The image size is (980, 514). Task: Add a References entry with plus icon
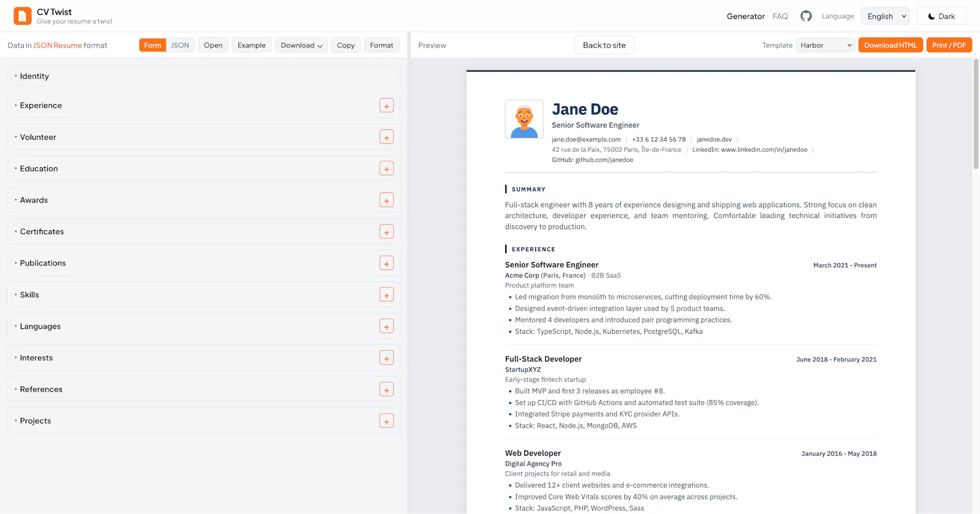(386, 390)
